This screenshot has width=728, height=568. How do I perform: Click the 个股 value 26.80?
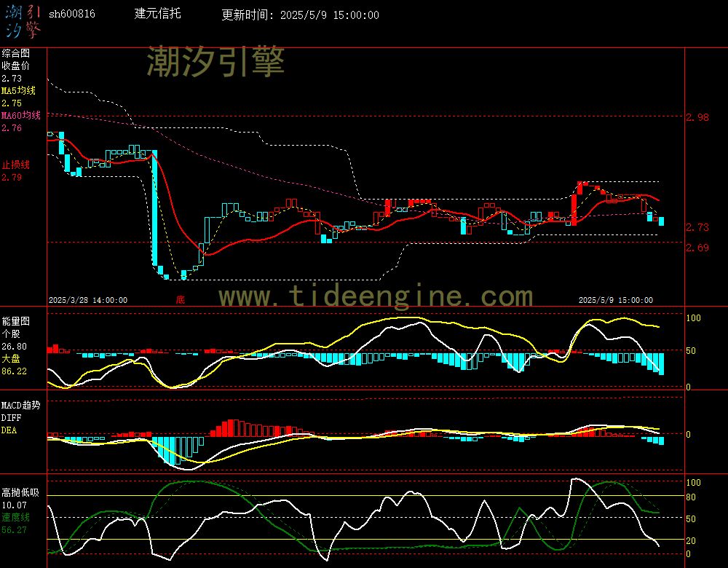[x=14, y=346]
